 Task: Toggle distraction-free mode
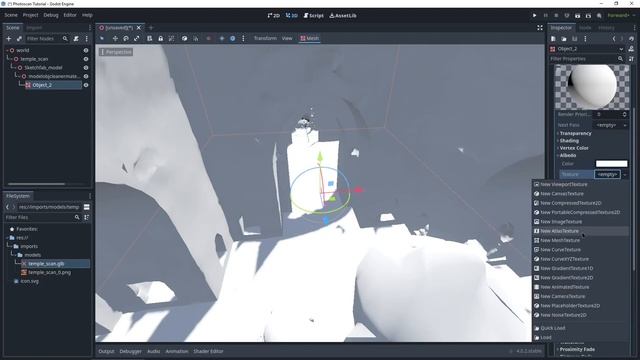click(540, 28)
